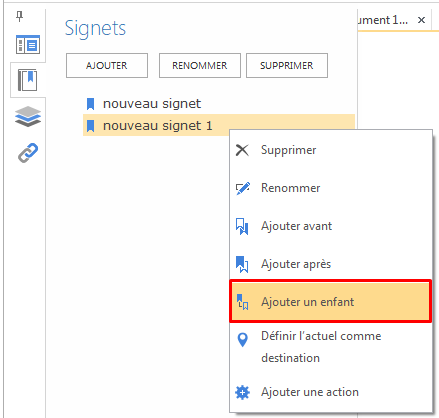Open the page thumbnails panel icon
The height and width of the screenshot is (418, 439).
(28, 44)
